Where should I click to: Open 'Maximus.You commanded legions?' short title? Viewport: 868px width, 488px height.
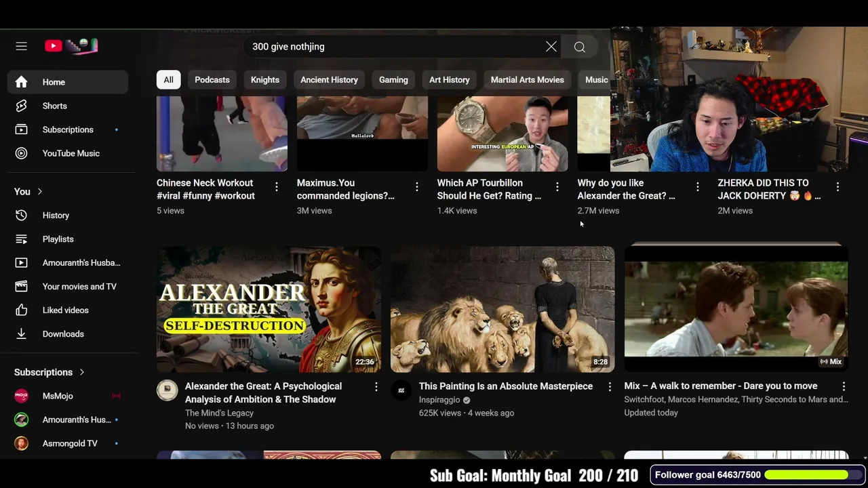(346, 189)
